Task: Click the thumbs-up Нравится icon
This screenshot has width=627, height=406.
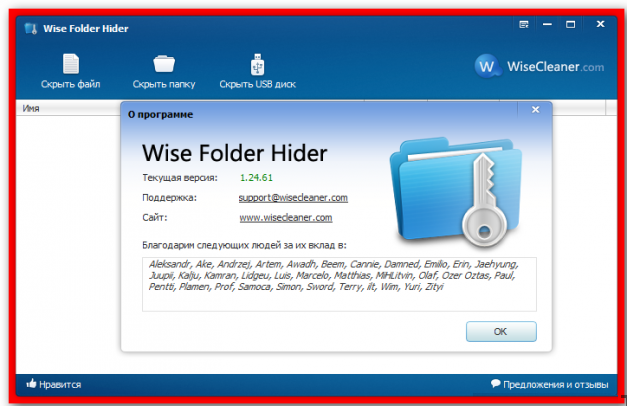Action: 31,384
